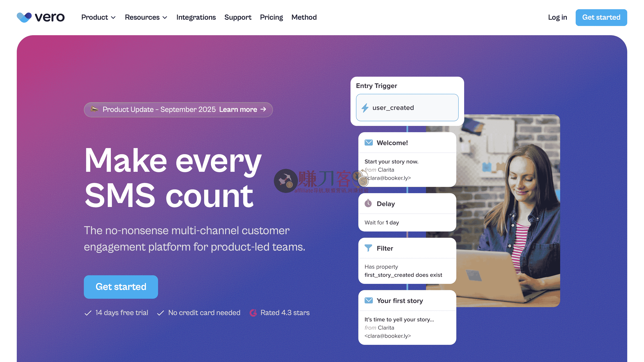
Task: Click the funnel icon next to Filter
Action: [x=368, y=248]
